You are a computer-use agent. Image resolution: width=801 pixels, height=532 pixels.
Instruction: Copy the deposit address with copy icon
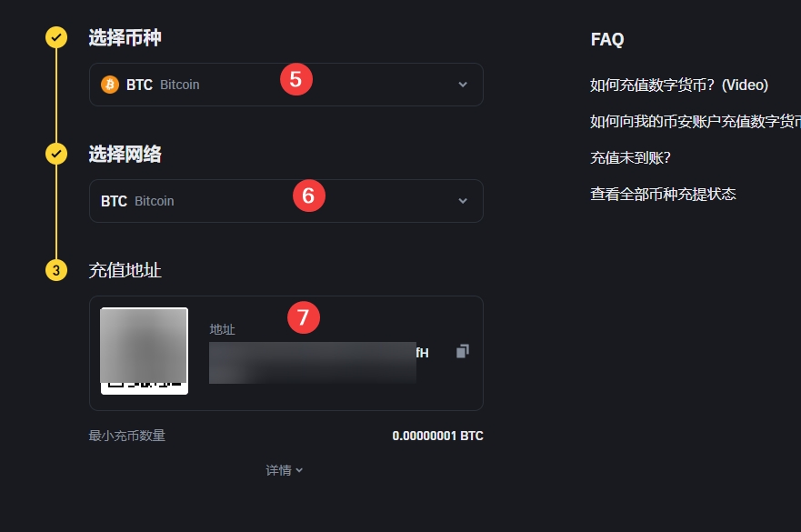coord(463,351)
